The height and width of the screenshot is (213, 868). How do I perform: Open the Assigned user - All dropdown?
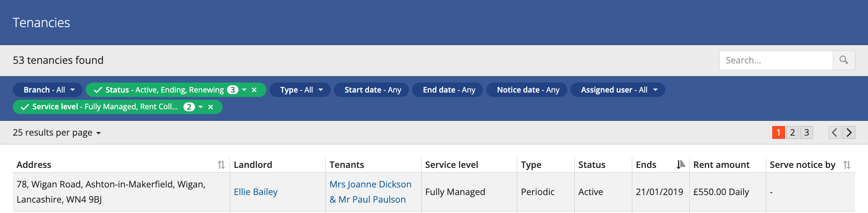pos(617,90)
